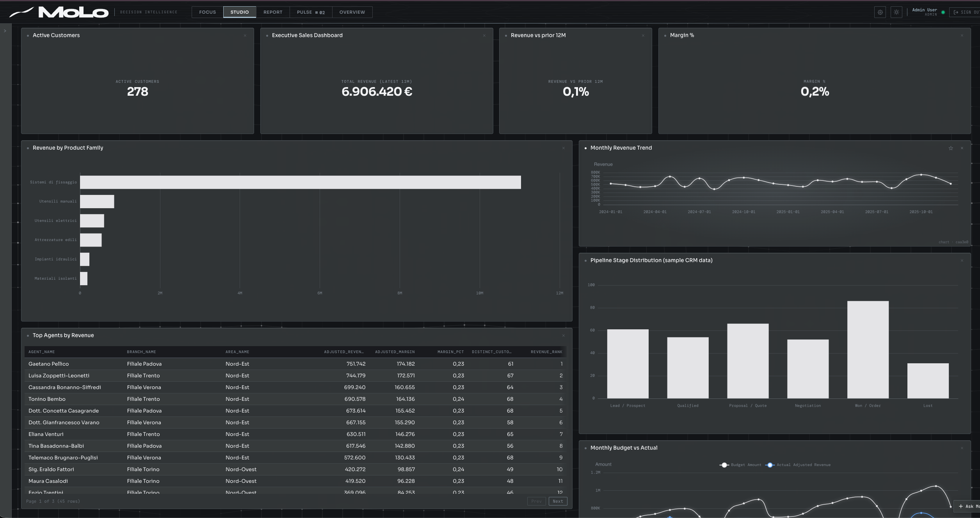Sort by the ADJUSTED_MARGIN column header
Viewport: 980px width, 518px height.
coord(395,352)
